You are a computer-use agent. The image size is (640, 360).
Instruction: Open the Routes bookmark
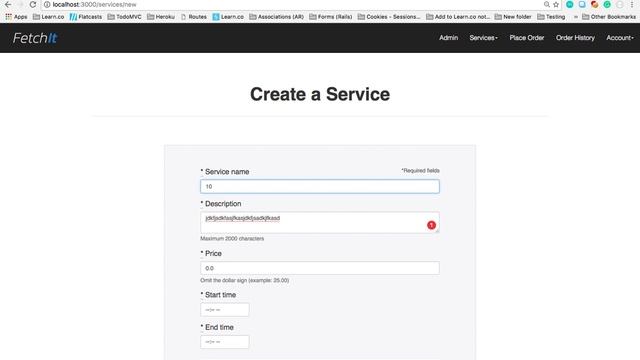coord(193,17)
